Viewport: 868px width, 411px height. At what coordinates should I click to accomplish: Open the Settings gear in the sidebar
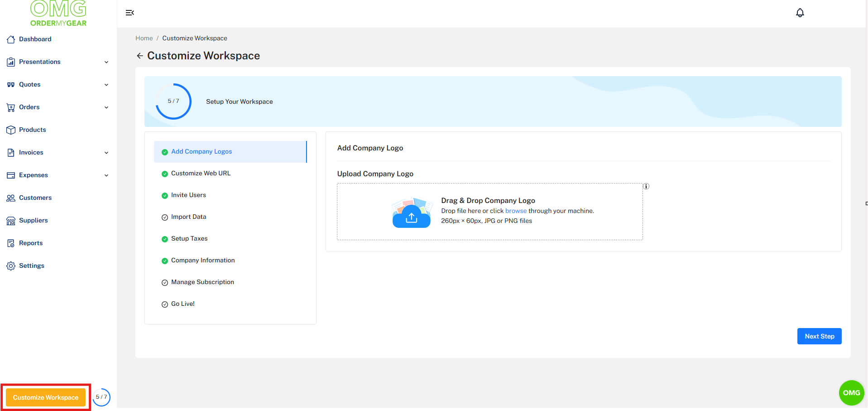coord(11,266)
